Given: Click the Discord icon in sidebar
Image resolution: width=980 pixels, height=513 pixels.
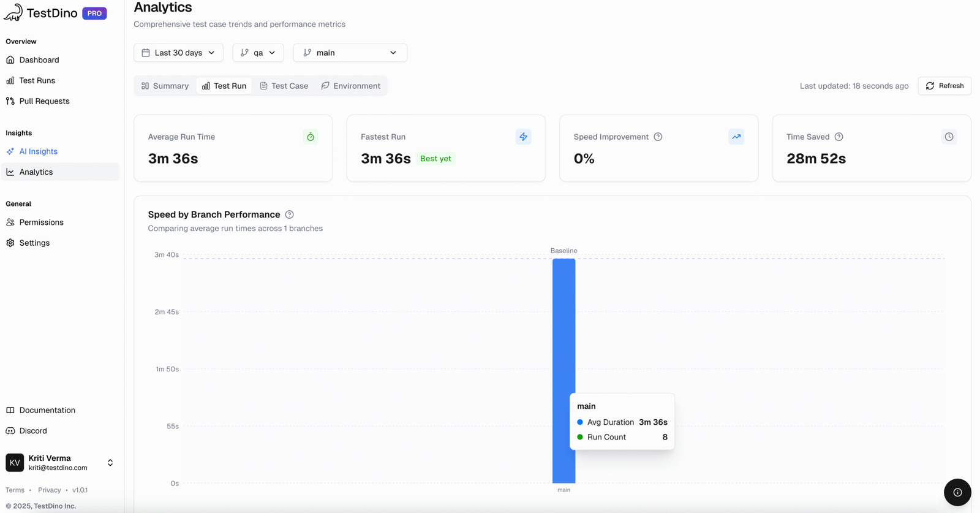Looking at the screenshot, I should tap(10, 431).
